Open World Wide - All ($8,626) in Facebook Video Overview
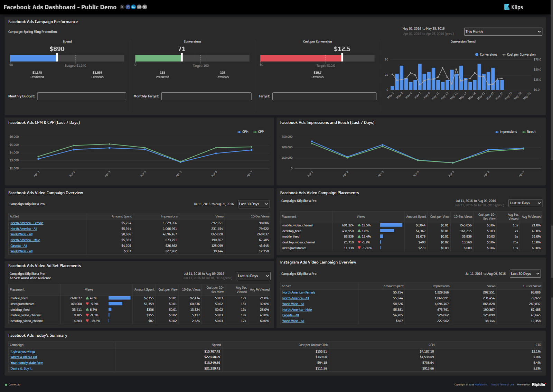This screenshot has height=392, width=553. (21, 234)
